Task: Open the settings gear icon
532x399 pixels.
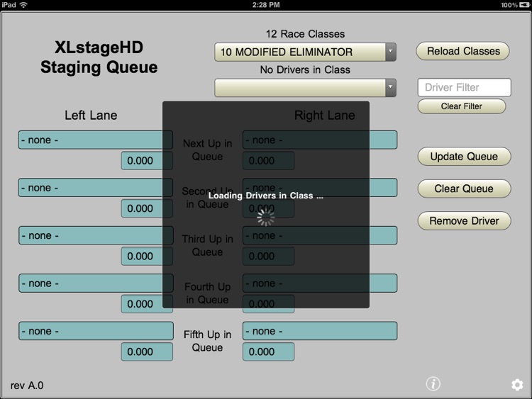Action: click(x=517, y=385)
